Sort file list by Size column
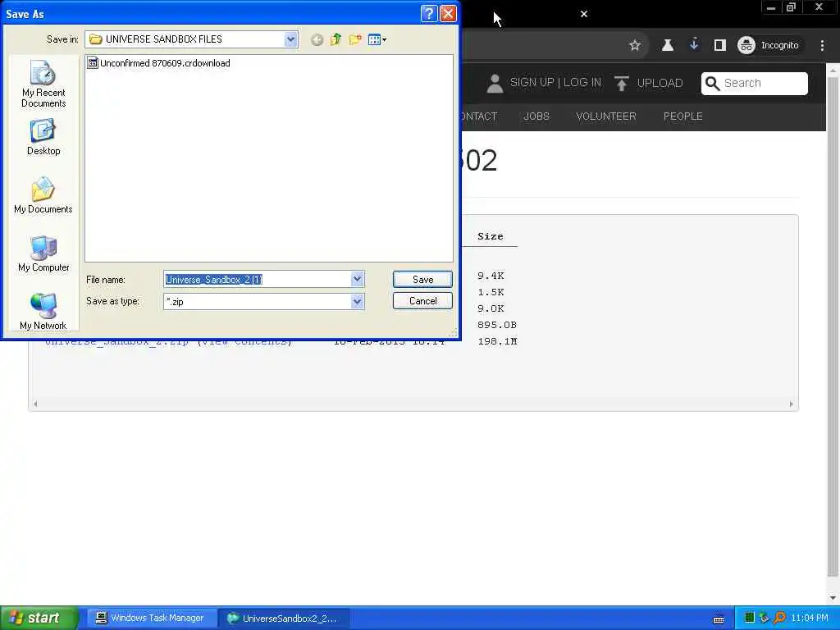 (491, 236)
